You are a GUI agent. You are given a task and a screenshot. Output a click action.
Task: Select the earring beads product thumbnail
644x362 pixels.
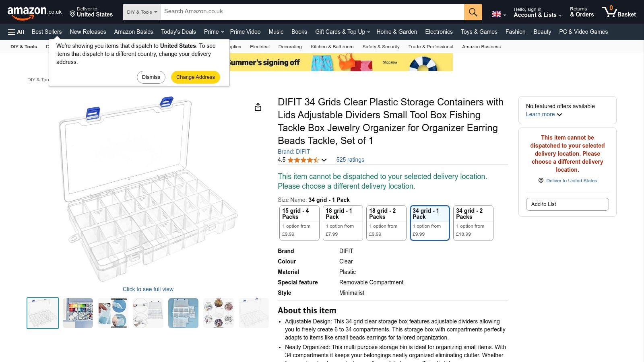point(219,313)
